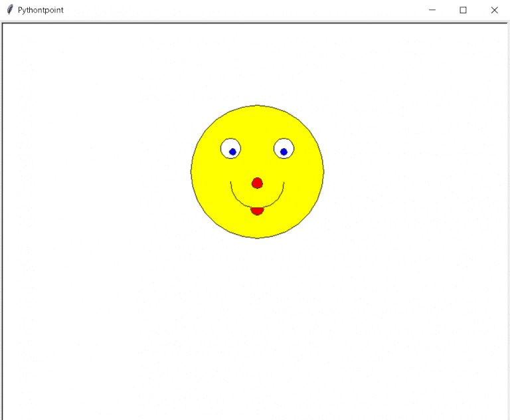Maximize the Pythontpoint window

pos(464,10)
